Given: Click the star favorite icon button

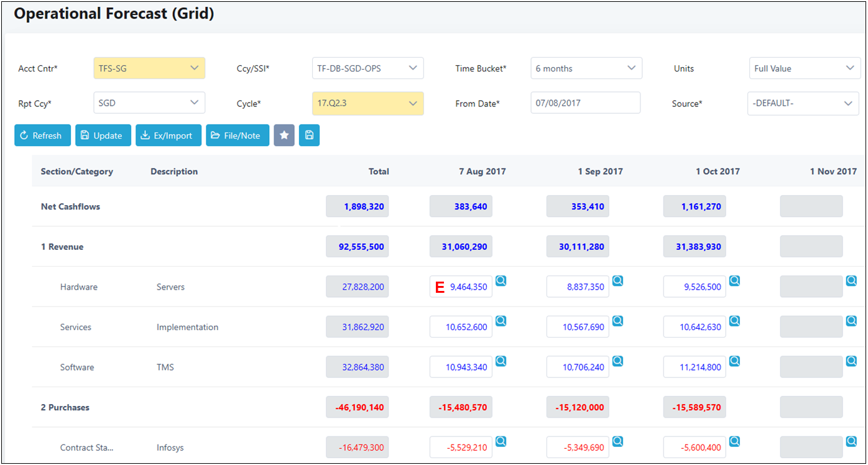Looking at the screenshot, I should [284, 136].
